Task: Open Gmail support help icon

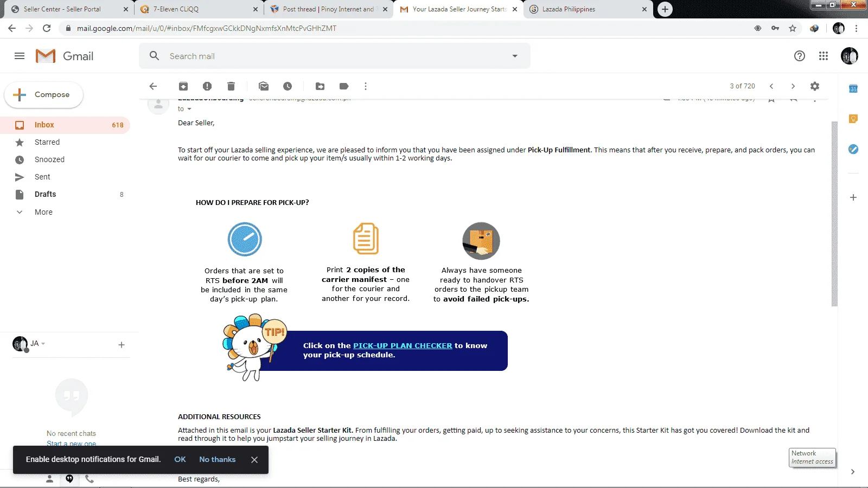Action: pyautogui.click(x=799, y=56)
